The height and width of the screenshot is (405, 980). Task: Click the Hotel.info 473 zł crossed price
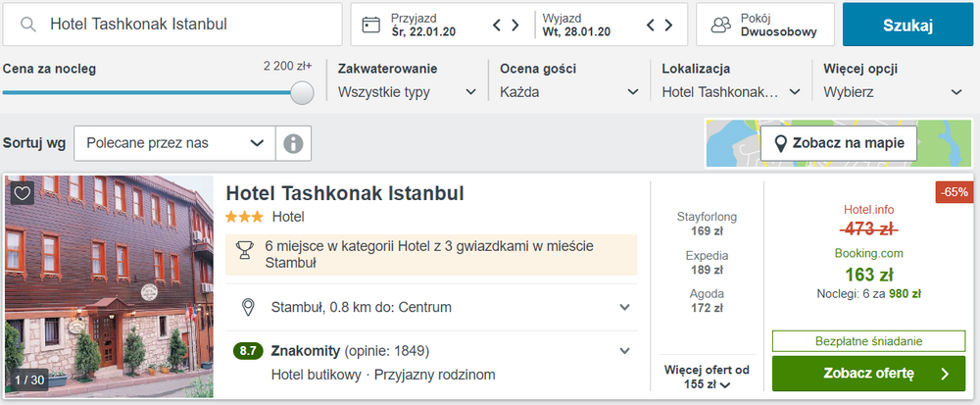coord(868,220)
